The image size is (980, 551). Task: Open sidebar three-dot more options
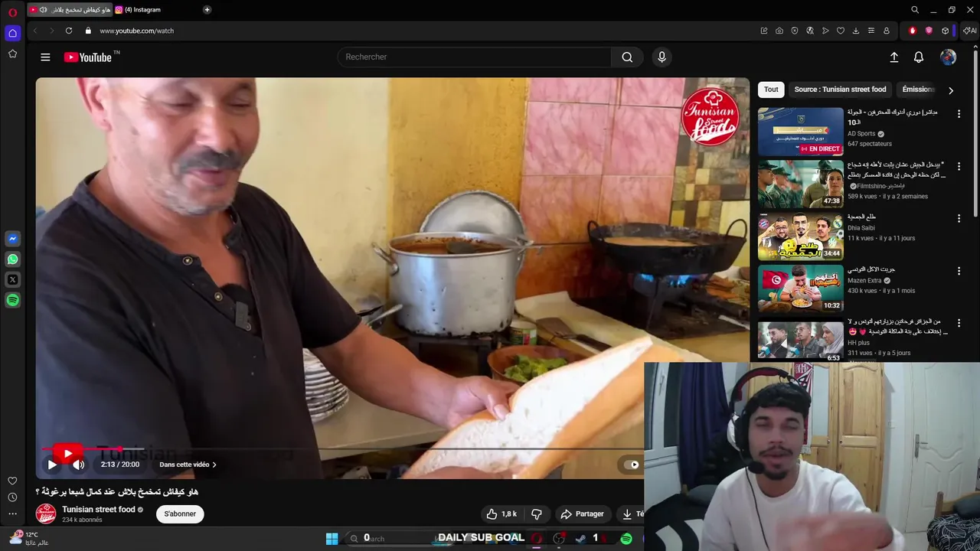point(12,514)
